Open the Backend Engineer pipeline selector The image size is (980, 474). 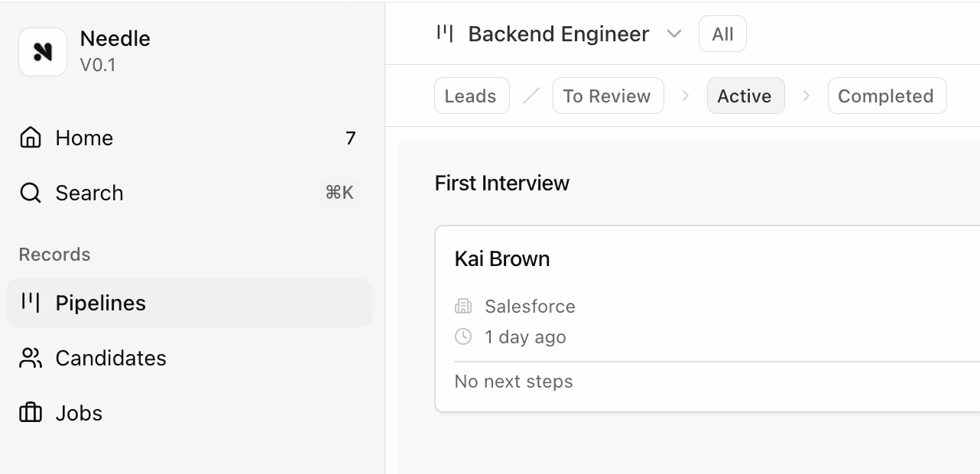559,34
